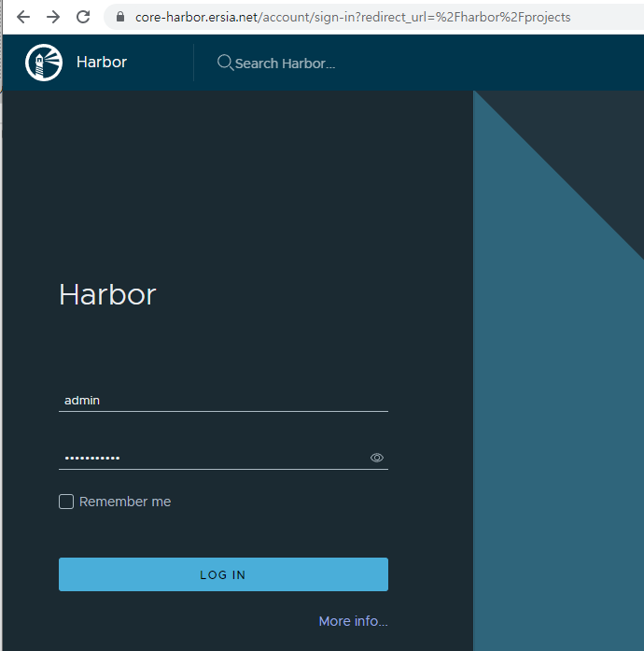Tick the Remember me checkbox
The image size is (644, 651).
[66, 502]
